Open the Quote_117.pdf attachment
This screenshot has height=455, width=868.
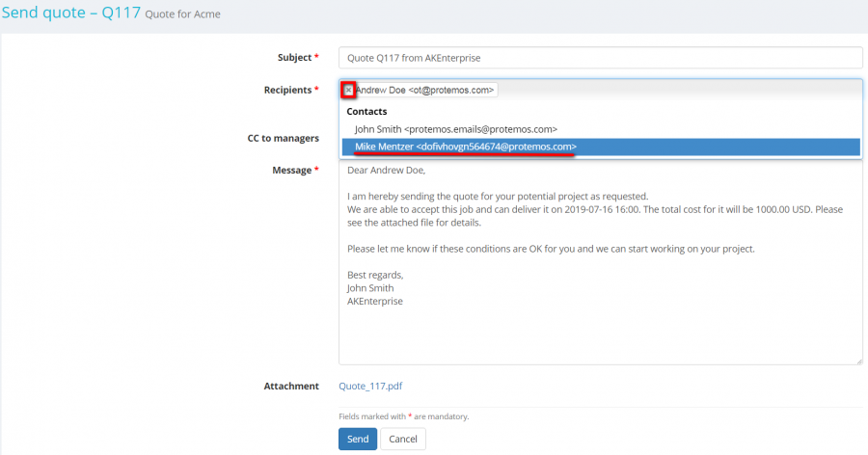(x=370, y=386)
